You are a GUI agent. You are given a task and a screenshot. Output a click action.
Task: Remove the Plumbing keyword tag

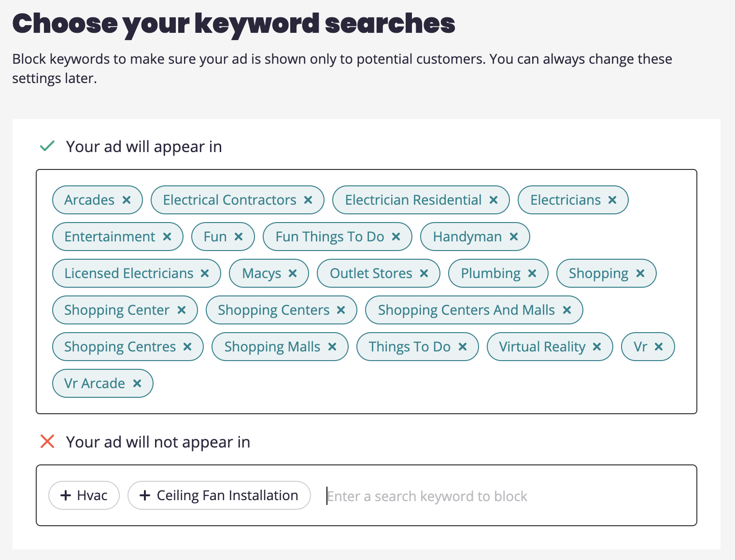pos(532,273)
